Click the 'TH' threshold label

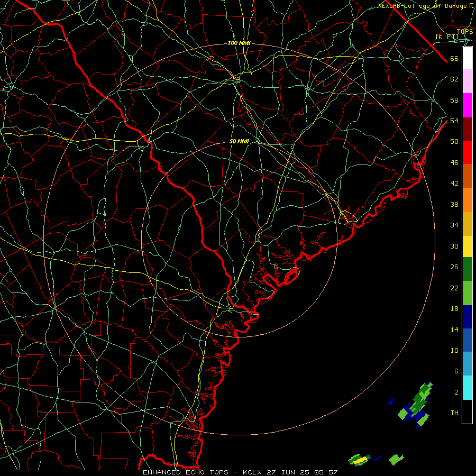454,413
